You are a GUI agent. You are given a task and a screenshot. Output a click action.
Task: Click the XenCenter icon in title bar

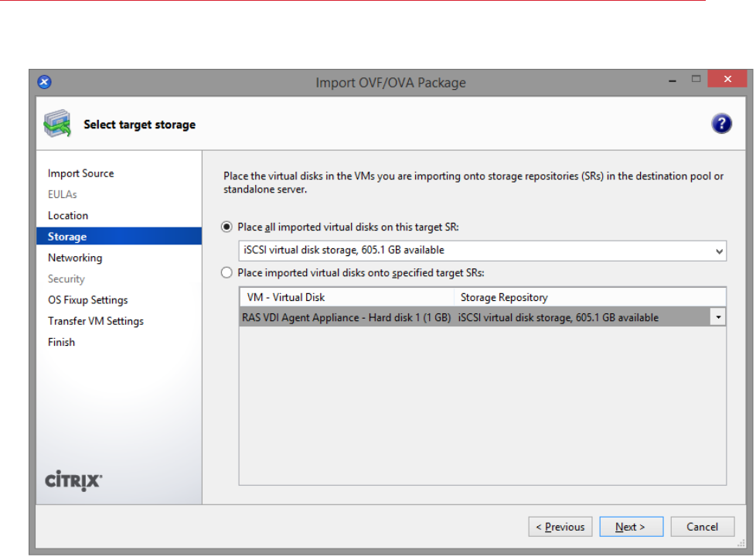(44, 81)
